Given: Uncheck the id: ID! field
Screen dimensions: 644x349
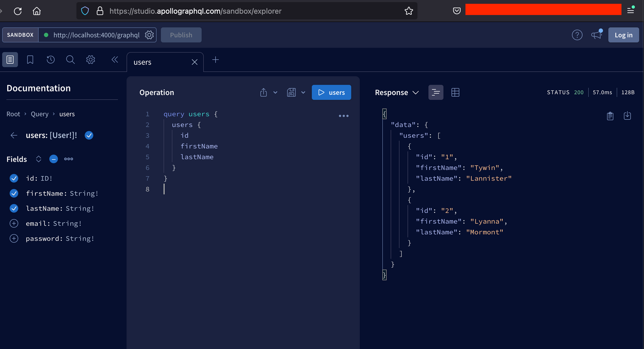Looking at the screenshot, I should (x=14, y=178).
